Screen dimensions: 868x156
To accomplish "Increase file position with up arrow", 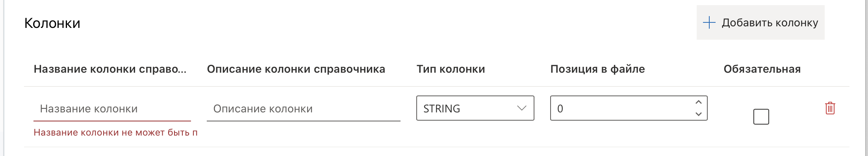I will click(x=699, y=102).
